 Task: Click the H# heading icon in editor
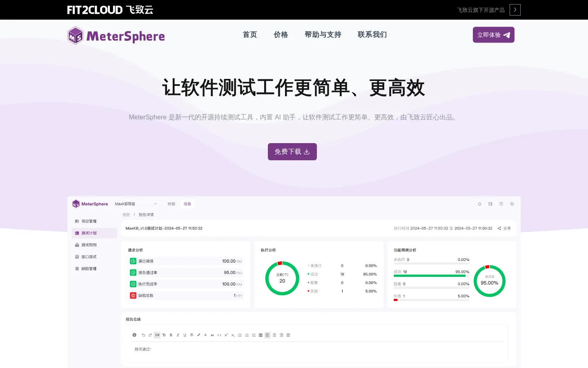click(157, 335)
